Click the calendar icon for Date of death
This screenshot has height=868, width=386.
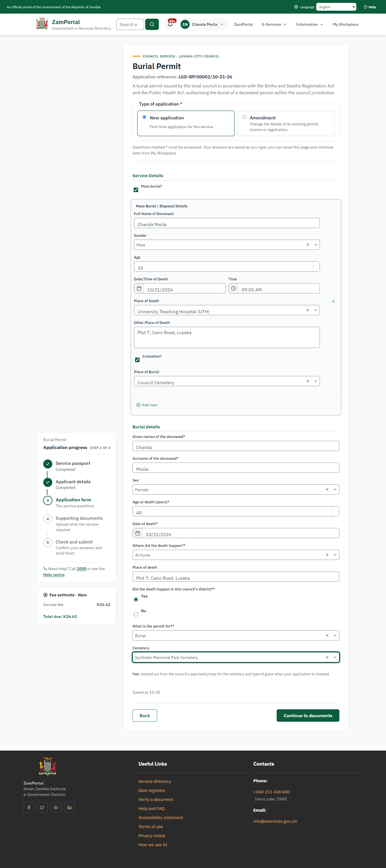coord(138,533)
